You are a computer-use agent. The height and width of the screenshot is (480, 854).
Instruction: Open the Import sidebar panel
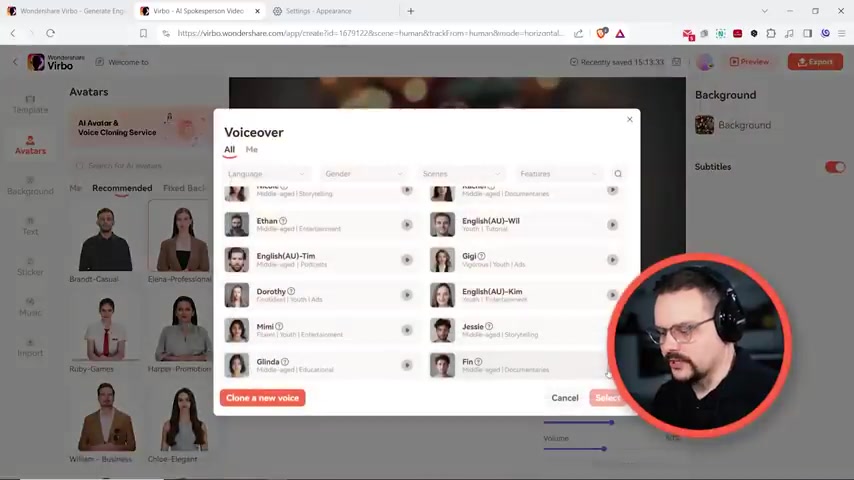click(30, 348)
